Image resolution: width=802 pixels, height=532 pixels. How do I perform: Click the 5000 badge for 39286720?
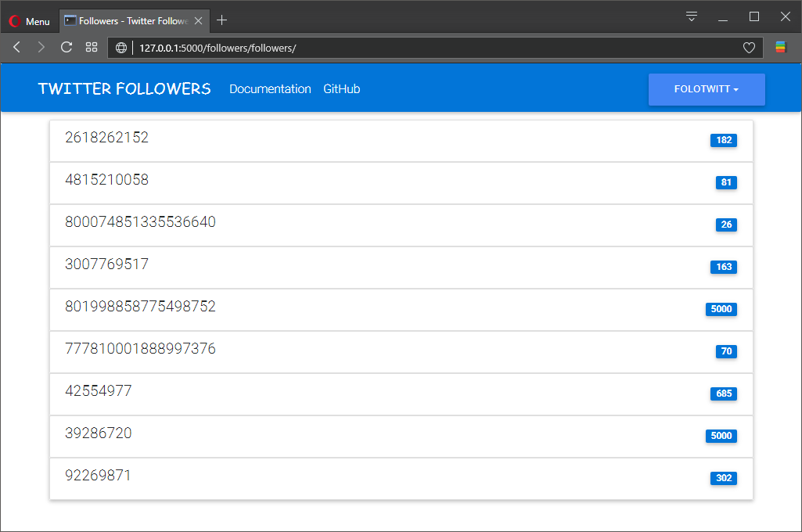[721, 436]
